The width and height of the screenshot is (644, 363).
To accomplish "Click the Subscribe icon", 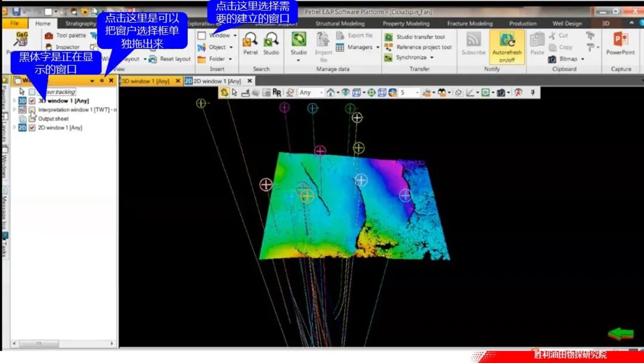I will point(473,44).
